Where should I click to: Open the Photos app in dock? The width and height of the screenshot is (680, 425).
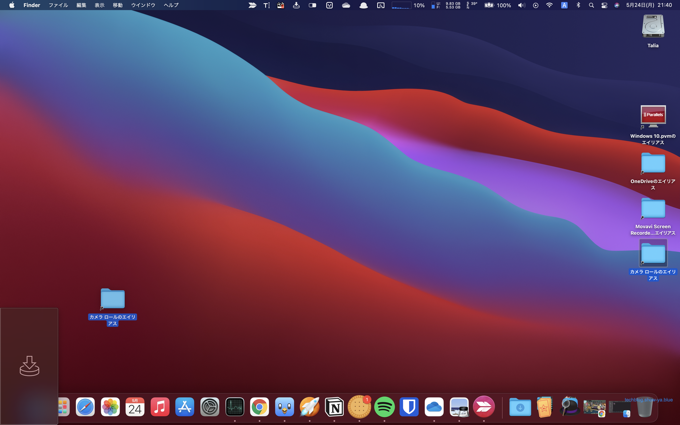[110, 407]
